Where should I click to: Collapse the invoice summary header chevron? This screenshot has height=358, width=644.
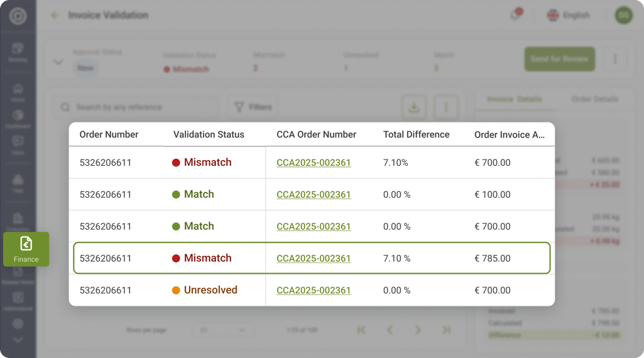58,62
